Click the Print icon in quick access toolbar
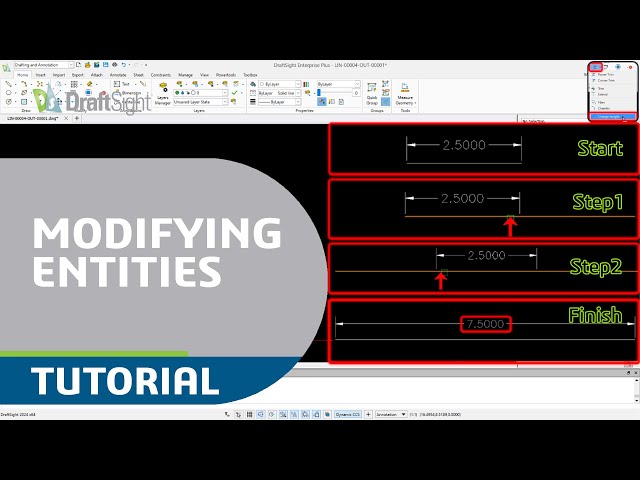 (115, 65)
